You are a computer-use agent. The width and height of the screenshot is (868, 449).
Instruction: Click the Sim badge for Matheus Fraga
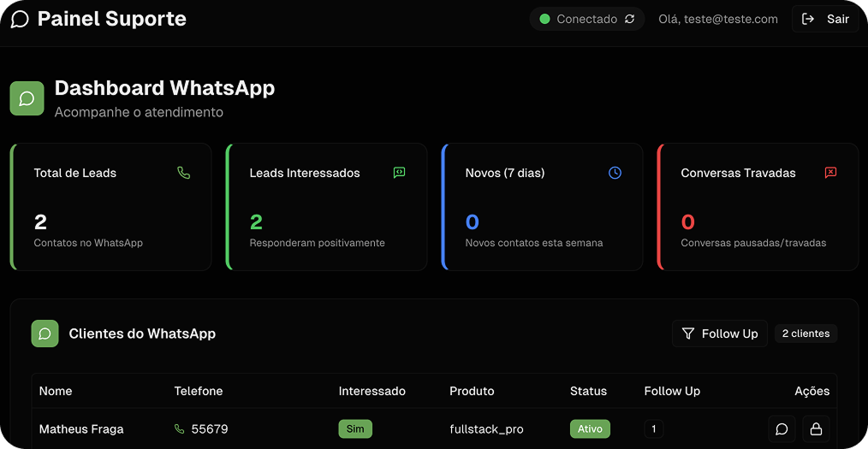click(355, 429)
